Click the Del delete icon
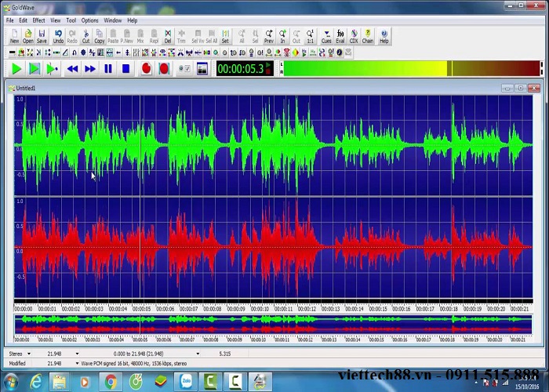 [168, 36]
